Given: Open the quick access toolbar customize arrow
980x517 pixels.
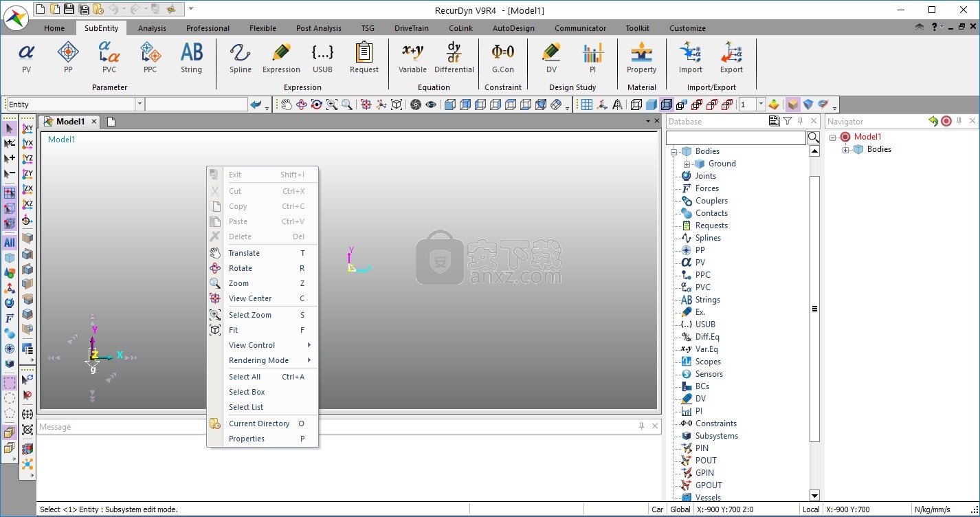Looking at the screenshot, I should [191, 9].
